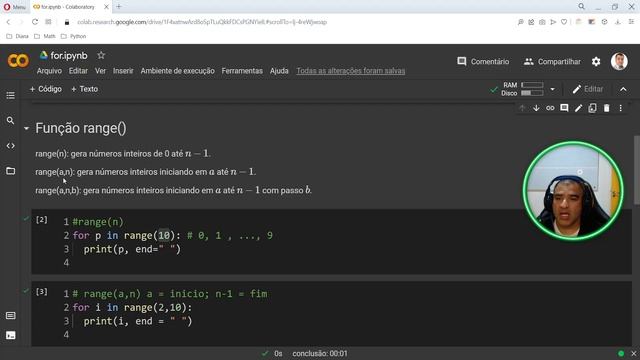Open RAM/Disco runtime dropdown arrow
This screenshot has height=360, width=640.
(x=552, y=89)
